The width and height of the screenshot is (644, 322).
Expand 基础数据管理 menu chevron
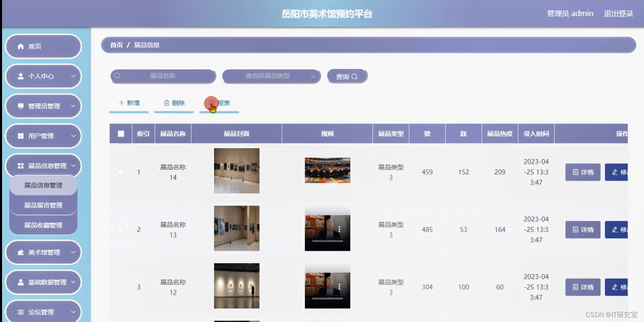coord(73,282)
